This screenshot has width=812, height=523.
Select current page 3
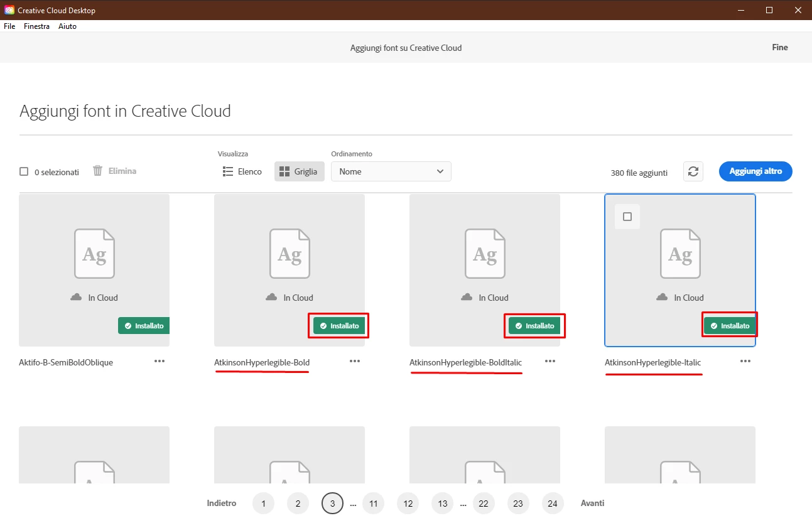coord(332,504)
